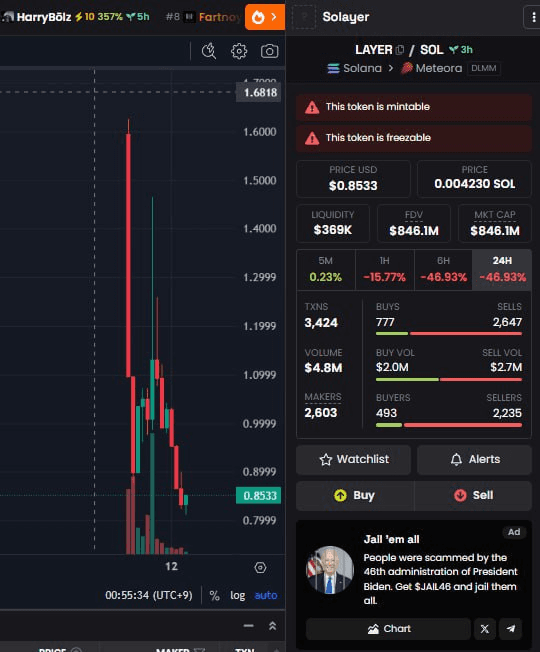Click the buy vol versus sell vol bar

coord(449,379)
